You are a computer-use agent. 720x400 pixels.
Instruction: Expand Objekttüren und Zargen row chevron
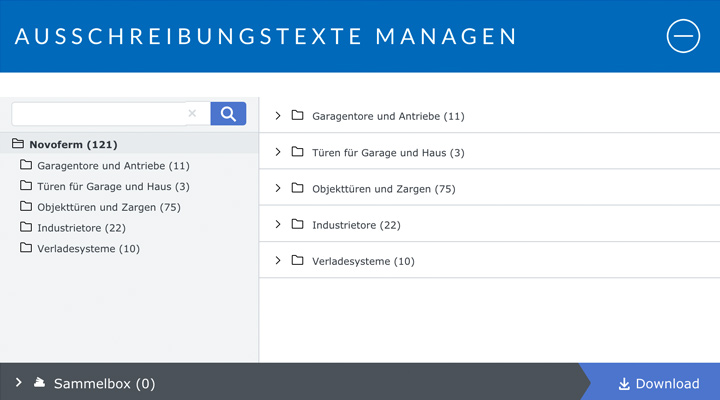tap(278, 188)
